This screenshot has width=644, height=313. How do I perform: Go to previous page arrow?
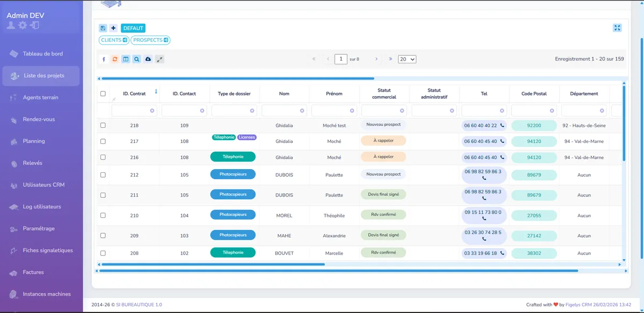[328, 59]
